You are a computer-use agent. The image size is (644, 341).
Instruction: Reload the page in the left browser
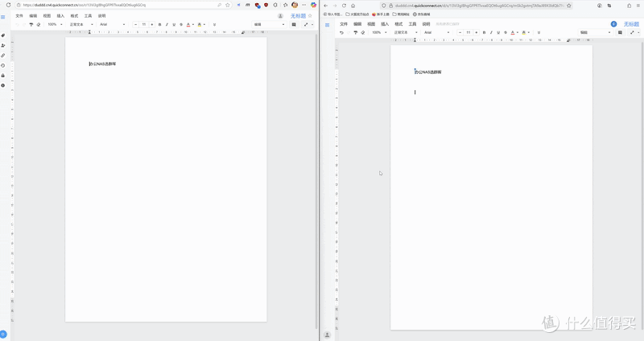(x=8, y=5)
